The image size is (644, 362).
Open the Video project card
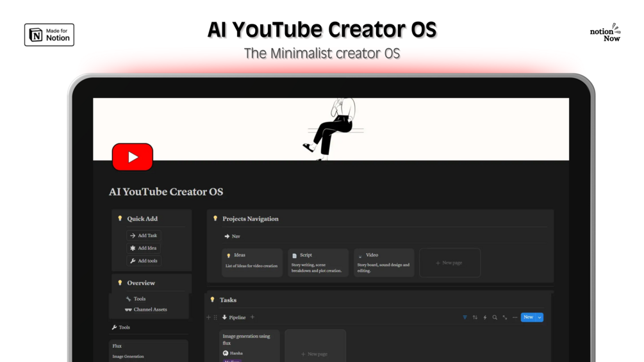tap(384, 262)
